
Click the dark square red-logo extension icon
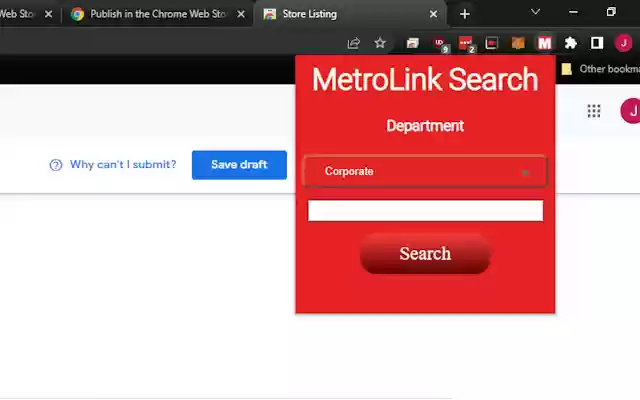491,43
